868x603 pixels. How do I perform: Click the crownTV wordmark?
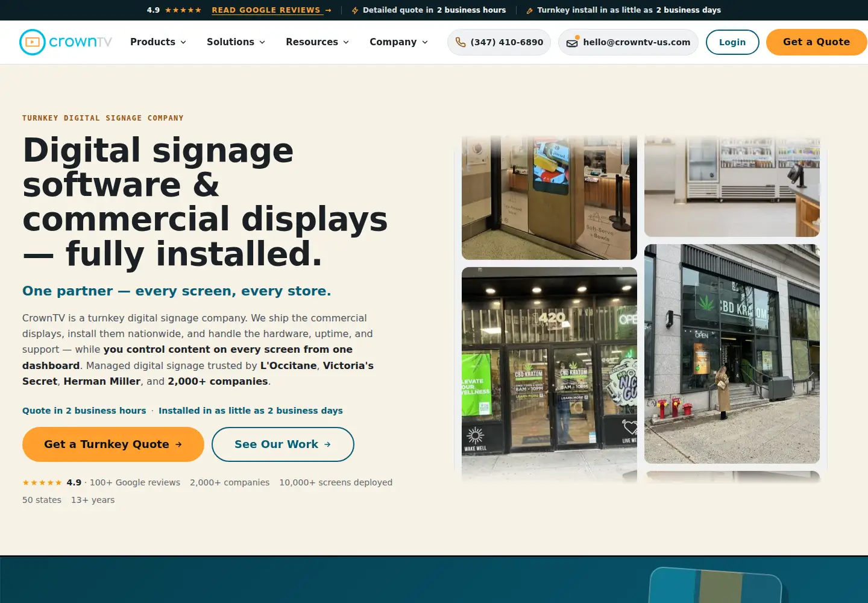pos(80,42)
